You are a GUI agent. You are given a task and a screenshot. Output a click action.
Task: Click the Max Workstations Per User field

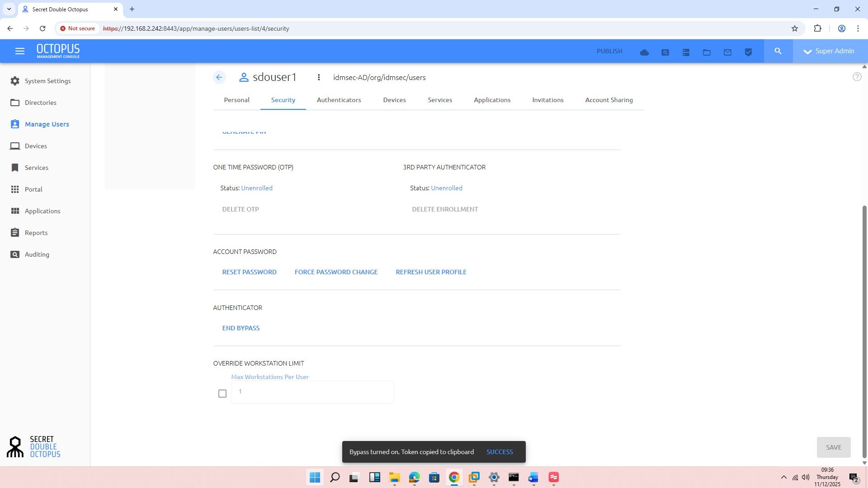[312, 392]
